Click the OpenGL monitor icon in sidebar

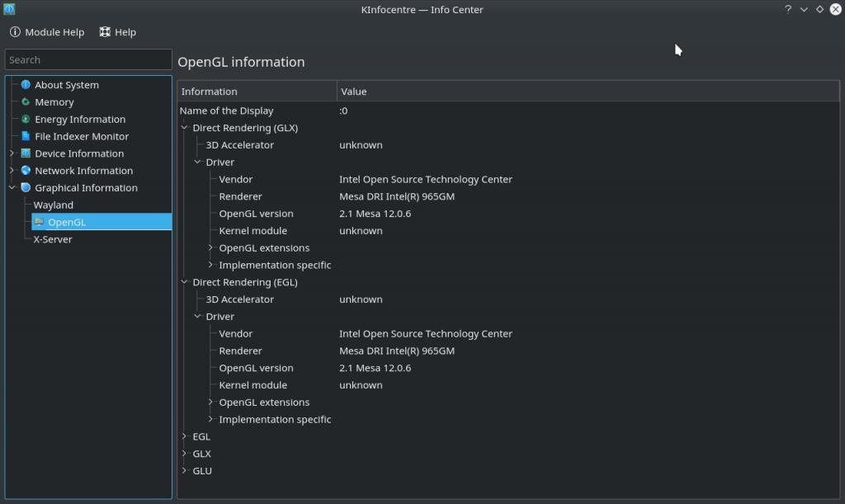tap(39, 222)
